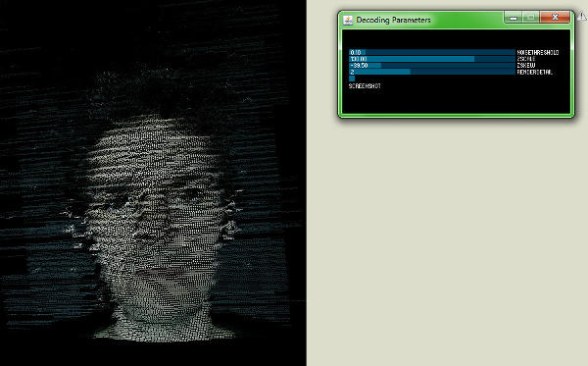Image resolution: width=588 pixels, height=366 pixels.
Task: Set the ZSKEW slider bar
Action: (432, 66)
